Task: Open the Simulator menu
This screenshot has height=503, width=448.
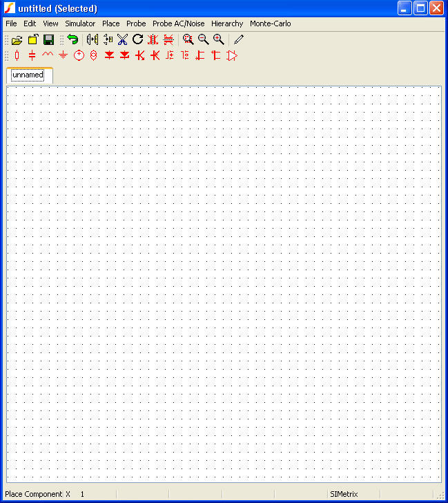Action: [x=80, y=23]
